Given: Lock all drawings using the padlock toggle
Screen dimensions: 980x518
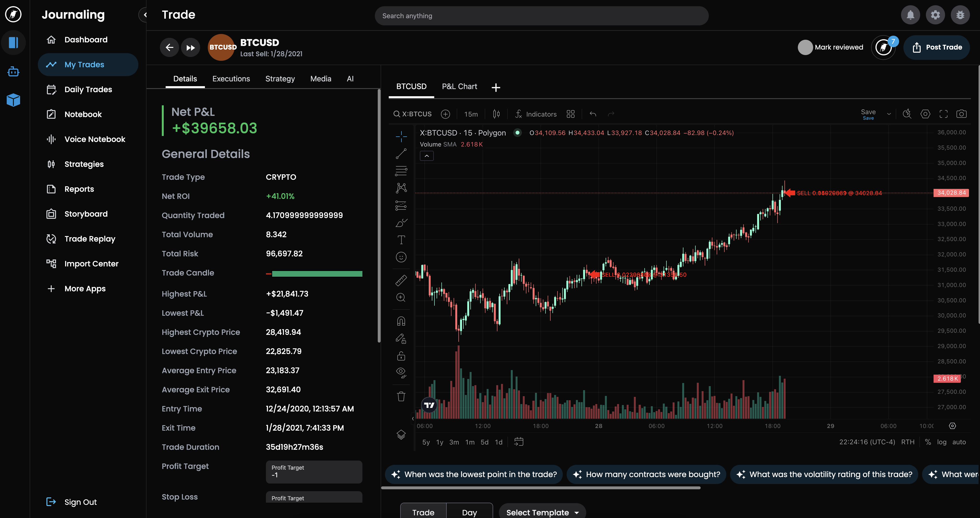Looking at the screenshot, I should pos(401,356).
